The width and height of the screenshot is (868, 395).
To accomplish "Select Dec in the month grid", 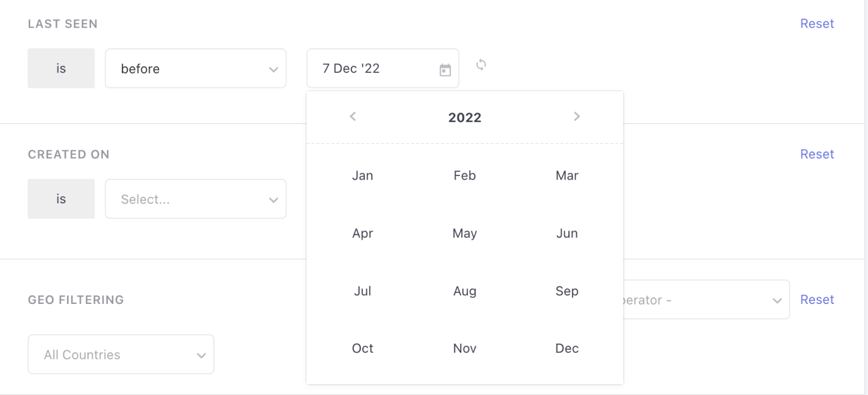I will [x=567, y=348].
